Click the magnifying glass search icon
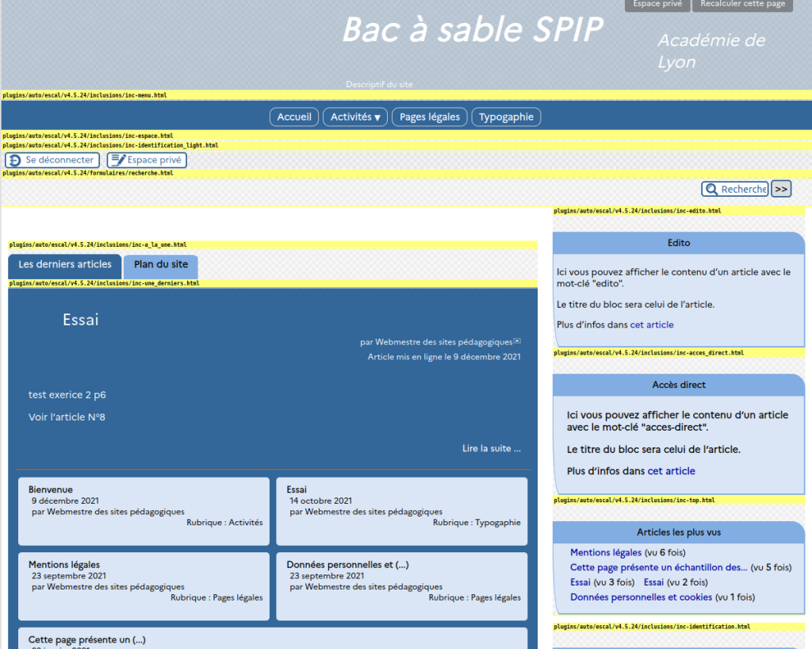812x649 pixels. [710, 190]
